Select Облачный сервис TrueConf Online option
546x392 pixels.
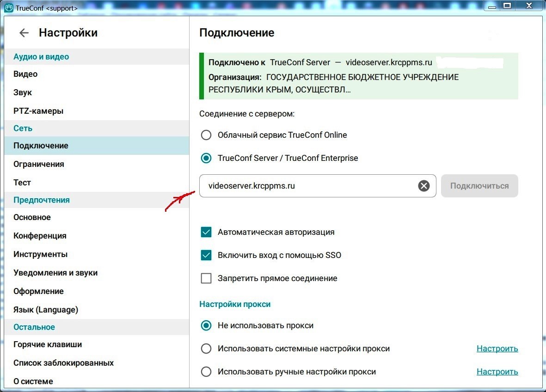pyautogui.click(x=206, y=135)
